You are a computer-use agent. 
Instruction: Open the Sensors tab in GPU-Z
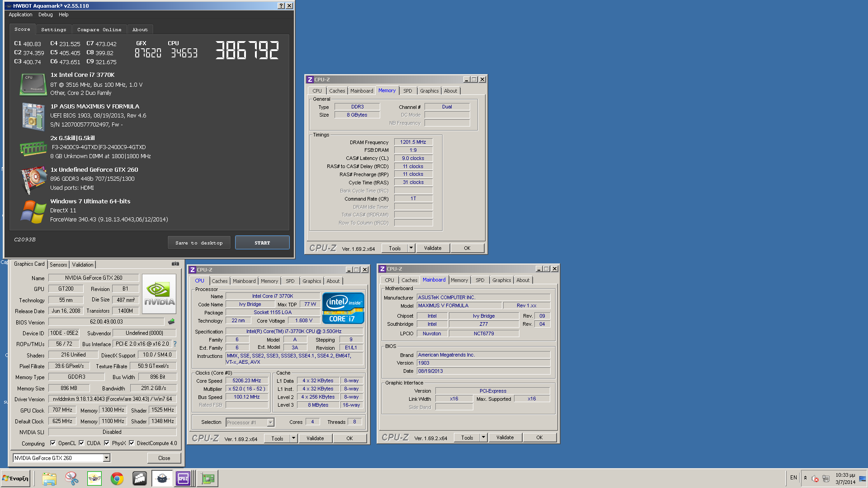(58, 265)
